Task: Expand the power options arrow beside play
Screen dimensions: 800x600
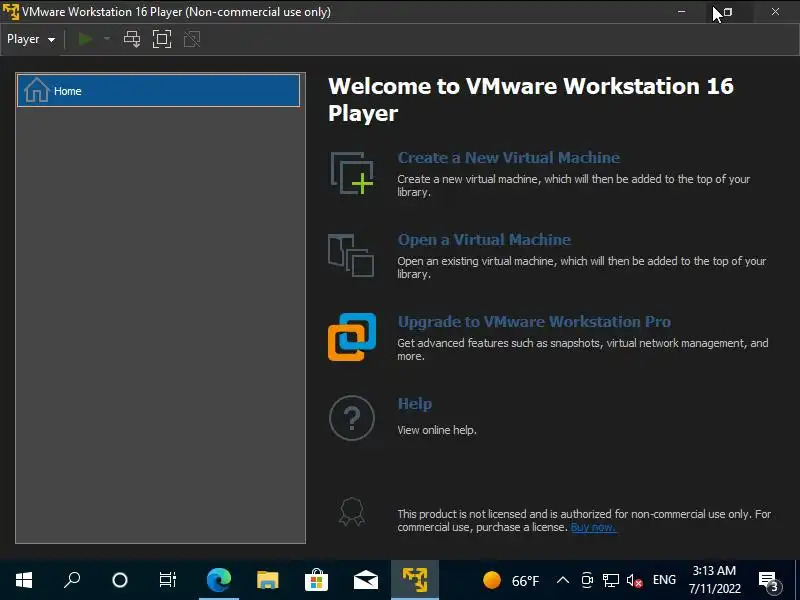Action: (106, 39)
